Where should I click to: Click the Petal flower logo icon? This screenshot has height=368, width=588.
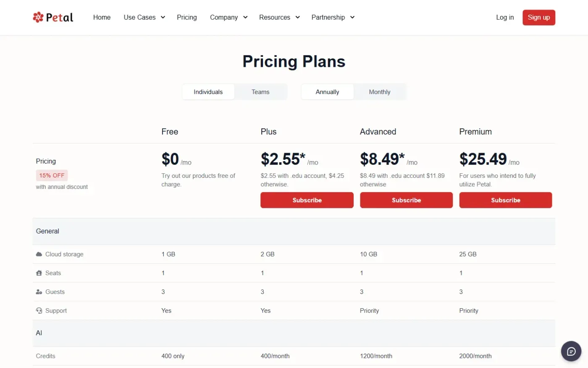38,17
